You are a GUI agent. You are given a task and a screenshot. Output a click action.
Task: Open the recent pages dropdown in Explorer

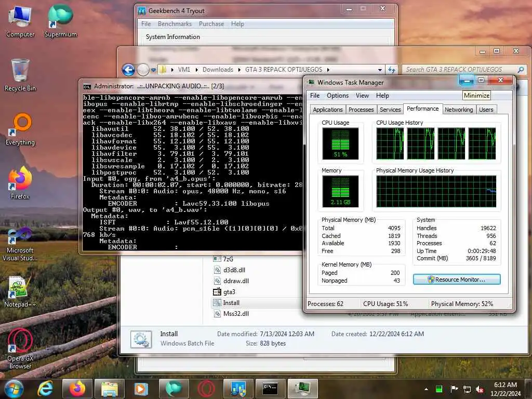tap(153, 70)
